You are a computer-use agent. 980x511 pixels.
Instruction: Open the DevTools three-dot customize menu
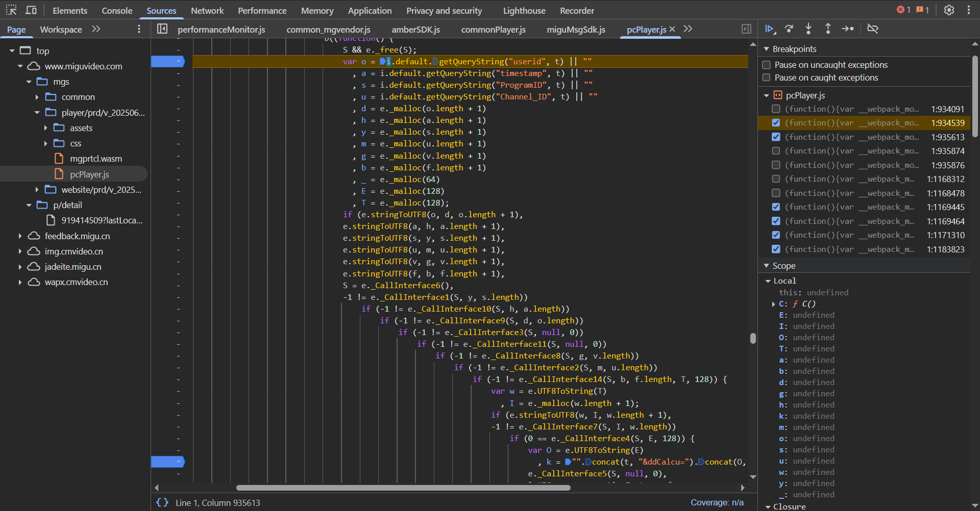(968, 10)
